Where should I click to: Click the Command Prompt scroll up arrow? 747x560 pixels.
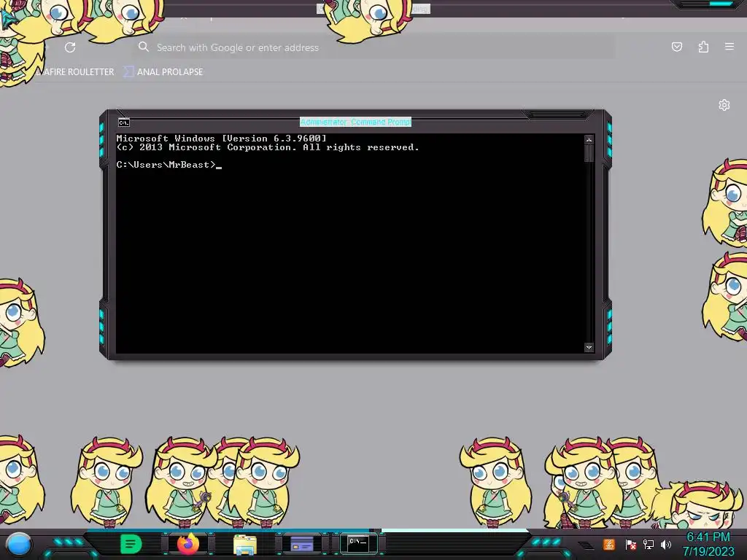coord(589,140)
